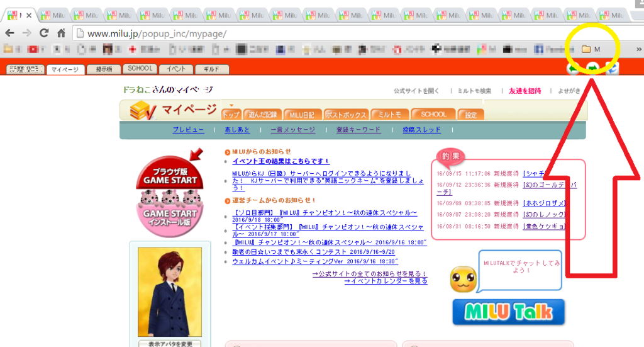The image size is (644, 347).
Task: Click the ブラウザ版 GAME START button
Action: (x=169, y=175)
